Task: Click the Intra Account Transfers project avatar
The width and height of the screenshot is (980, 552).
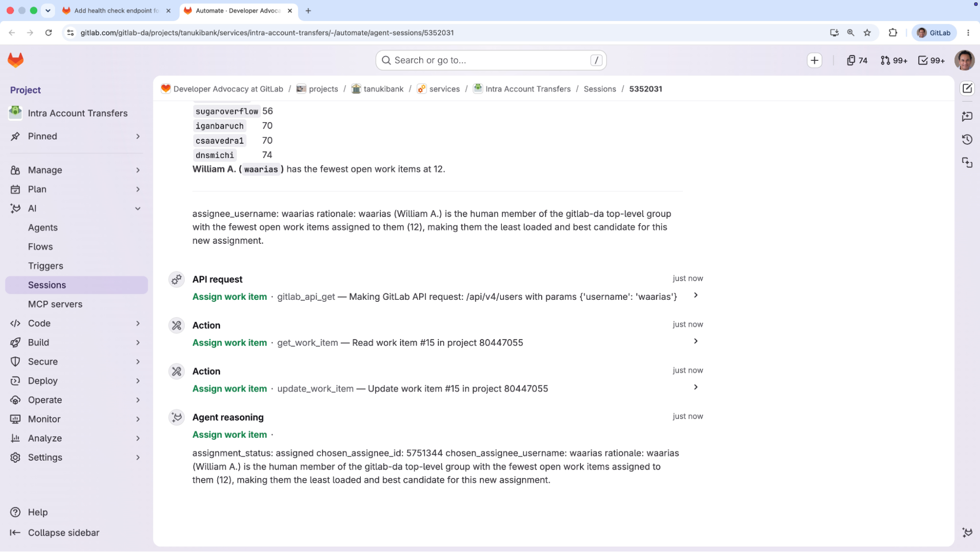Action: (x=15, y=113)
